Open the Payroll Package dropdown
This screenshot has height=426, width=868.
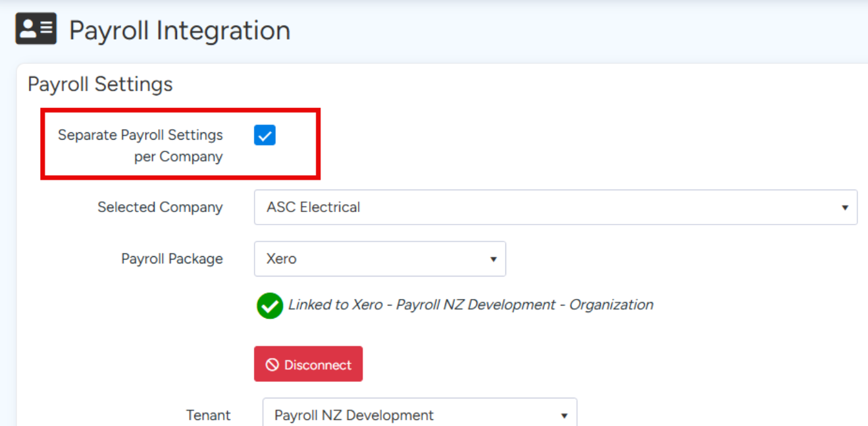tap(379, 259)
